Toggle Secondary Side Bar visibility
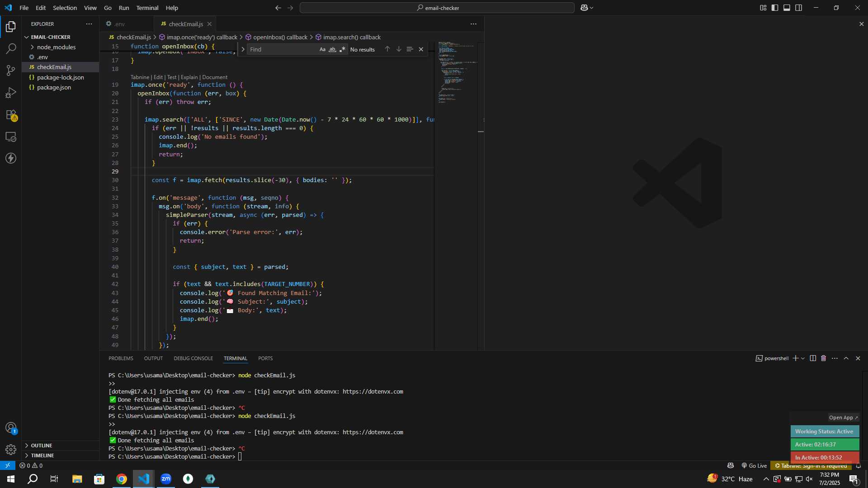This screenshot has height=488, width=868. 799,8
